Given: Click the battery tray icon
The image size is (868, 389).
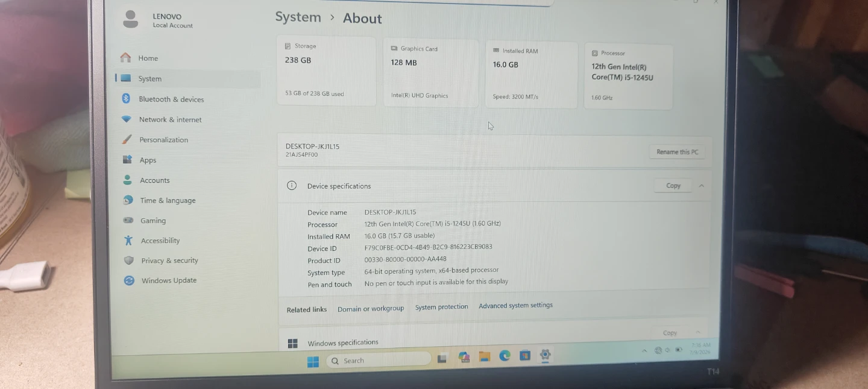Looking at the screenshot, I should pos(679,349).
